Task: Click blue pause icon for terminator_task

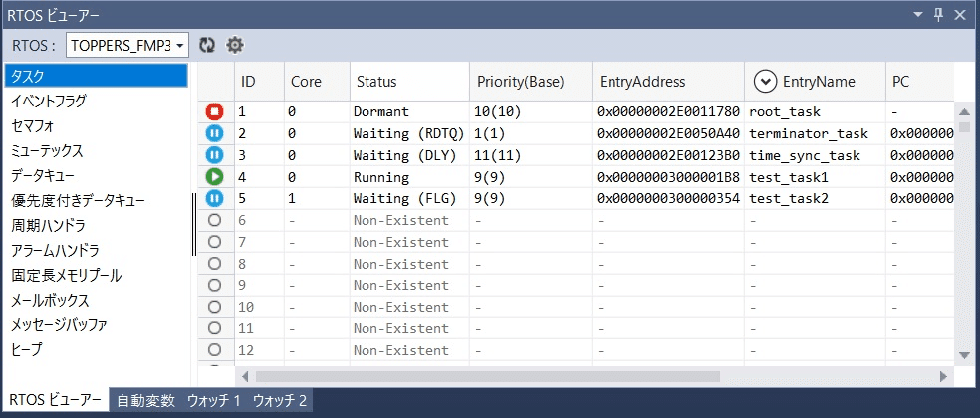Action: coord(215,133)
